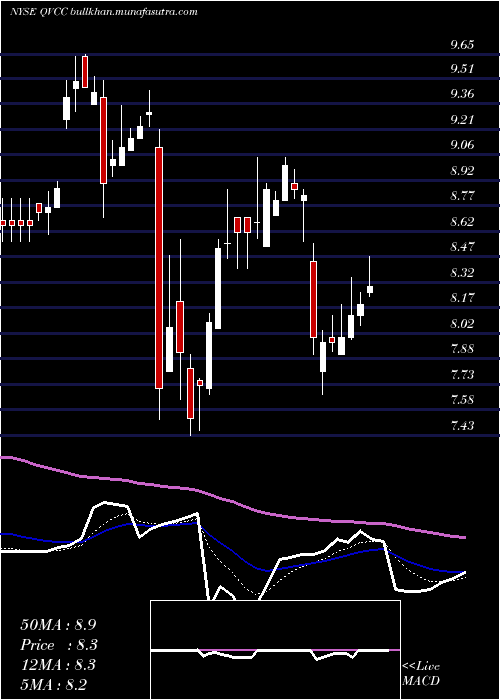Click the last white candlestick near 8.32

370,289
